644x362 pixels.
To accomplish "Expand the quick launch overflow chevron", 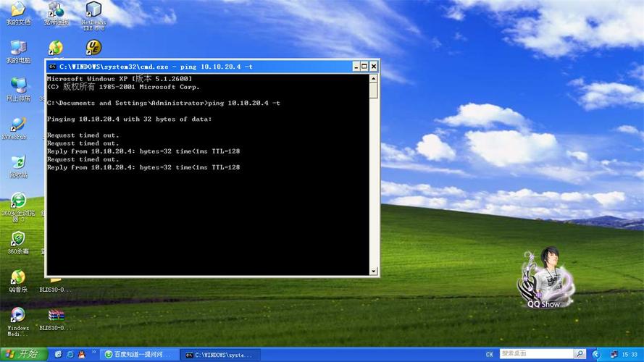I will (93, 352).
